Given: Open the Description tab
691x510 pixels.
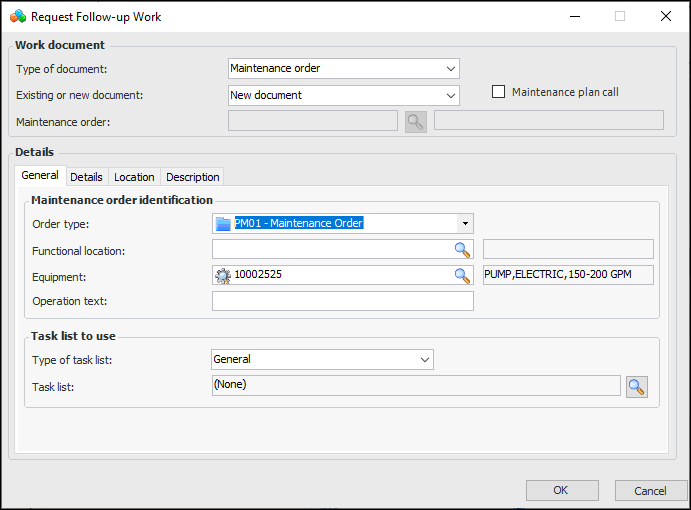Looking at the screenshot, I should tap(192, 177).
